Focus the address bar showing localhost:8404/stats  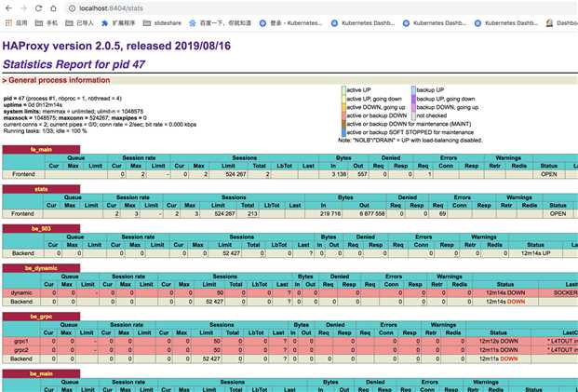pos(321,8)
